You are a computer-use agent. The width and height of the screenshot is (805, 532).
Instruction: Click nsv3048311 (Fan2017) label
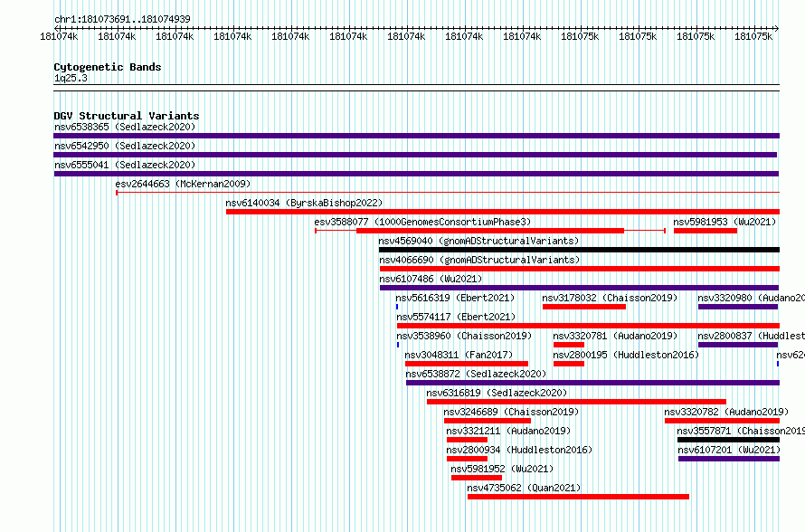coord(459,355)
